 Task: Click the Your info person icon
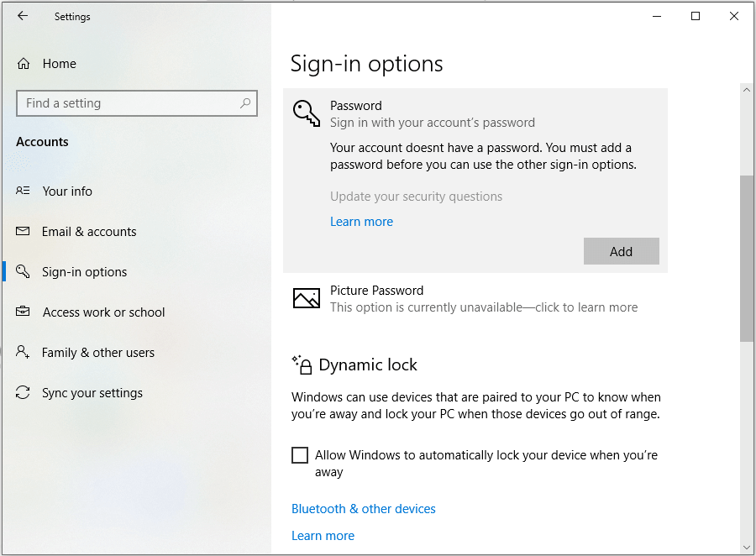pos(24,191)
